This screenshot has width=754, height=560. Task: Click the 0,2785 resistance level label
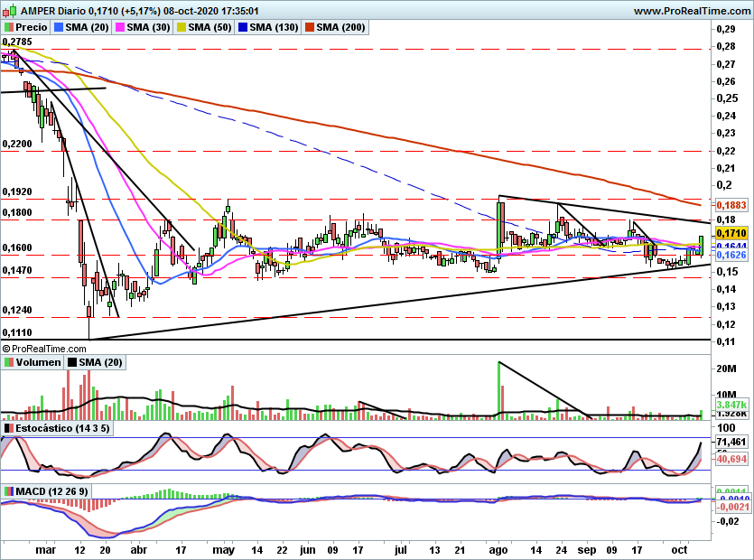tap(17, 42)
